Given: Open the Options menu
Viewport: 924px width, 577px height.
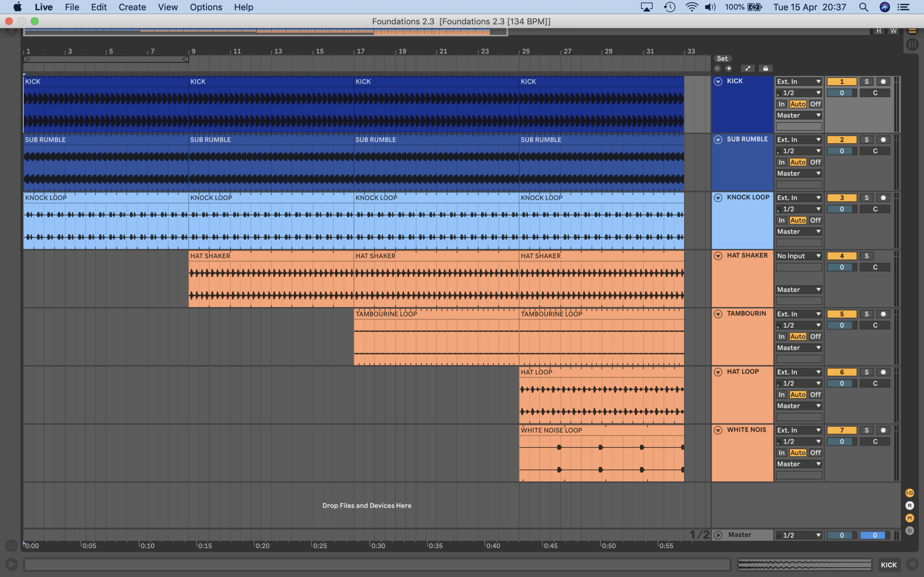Looking at the screenshot, I should click(x=206, y=7).
